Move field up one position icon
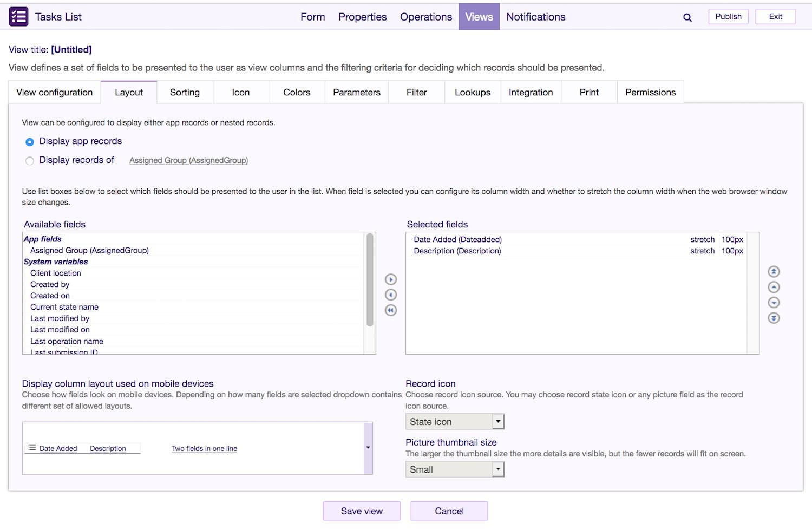Screen dimensions: 812x529 [x=774, y=287]
